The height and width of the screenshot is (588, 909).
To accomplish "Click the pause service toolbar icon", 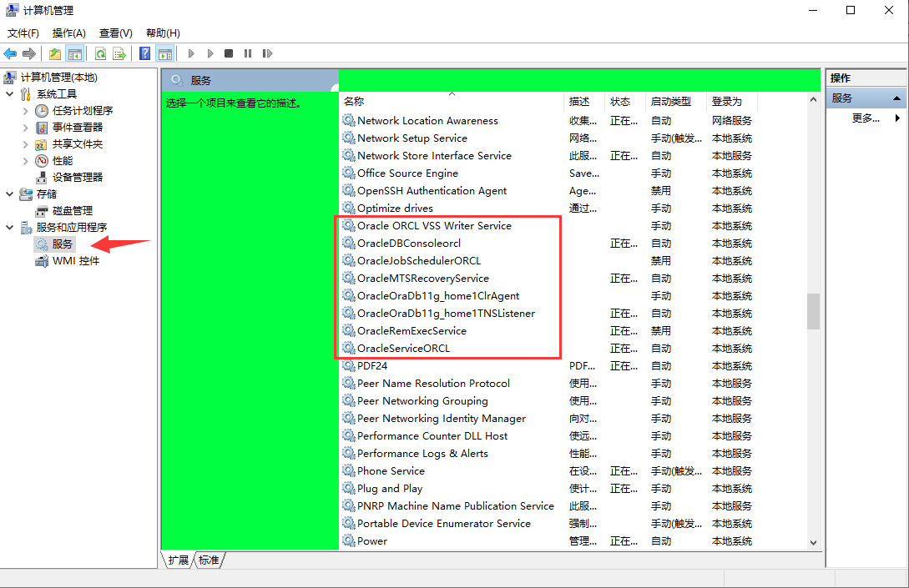I will coord(248,53).
